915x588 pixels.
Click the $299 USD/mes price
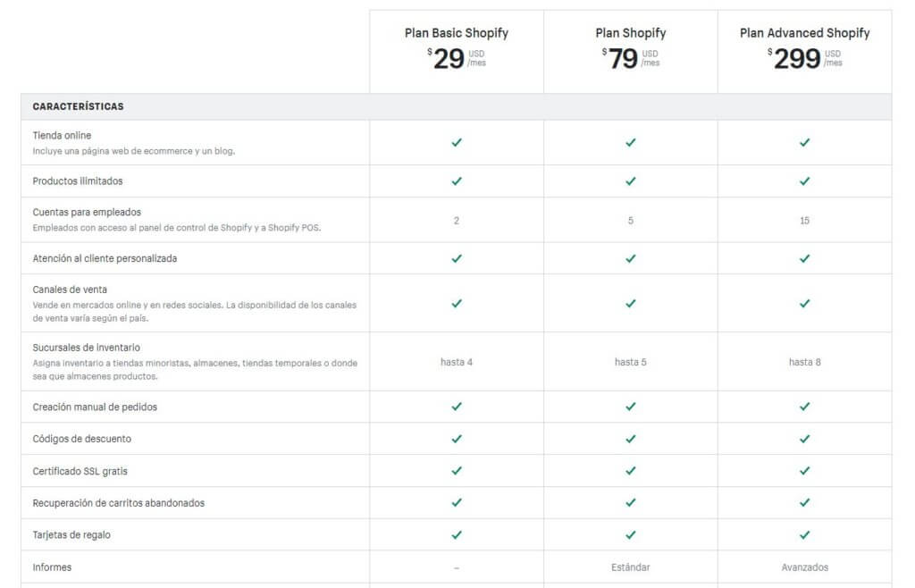pos(805,58)
